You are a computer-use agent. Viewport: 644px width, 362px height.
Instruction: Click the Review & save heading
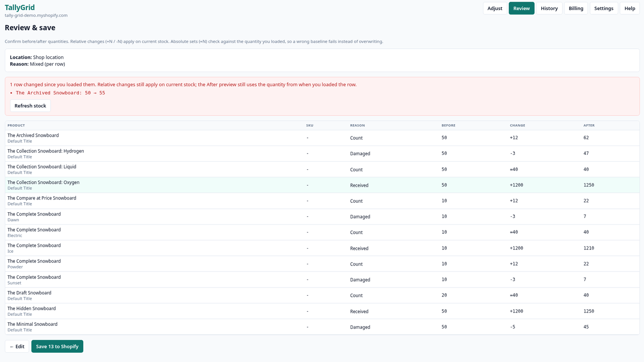30,28
